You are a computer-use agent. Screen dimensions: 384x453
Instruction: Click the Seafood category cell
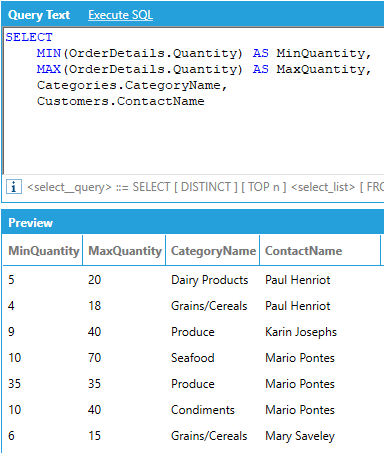coord(193,358)
